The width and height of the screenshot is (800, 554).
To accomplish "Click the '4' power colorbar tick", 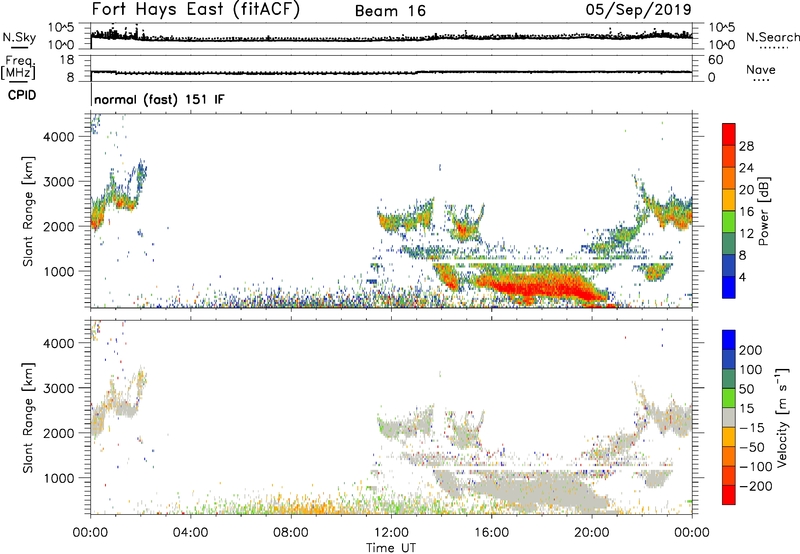I will (742, 277).
